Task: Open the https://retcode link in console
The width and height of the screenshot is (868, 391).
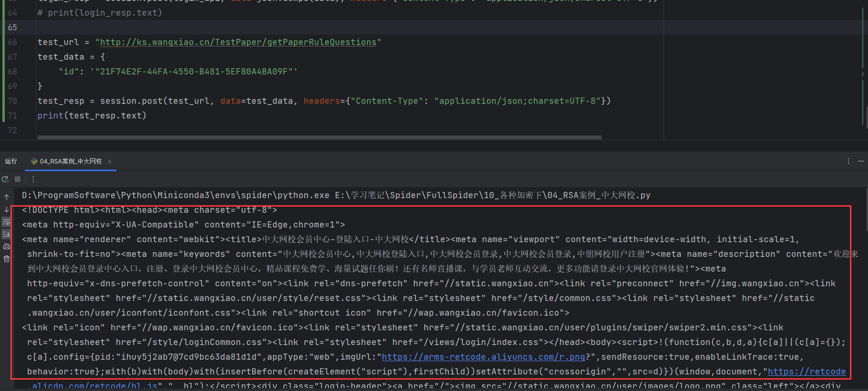Action: (806, 372)
